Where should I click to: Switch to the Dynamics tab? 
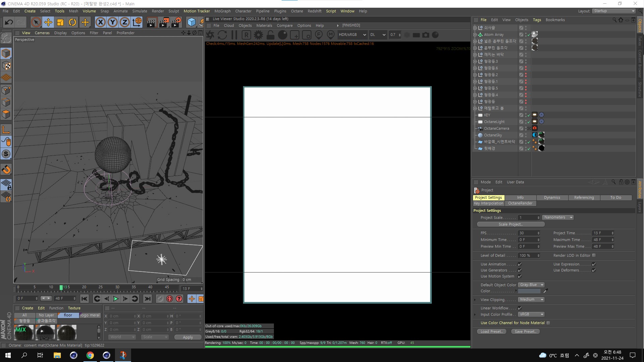[552, 198]
